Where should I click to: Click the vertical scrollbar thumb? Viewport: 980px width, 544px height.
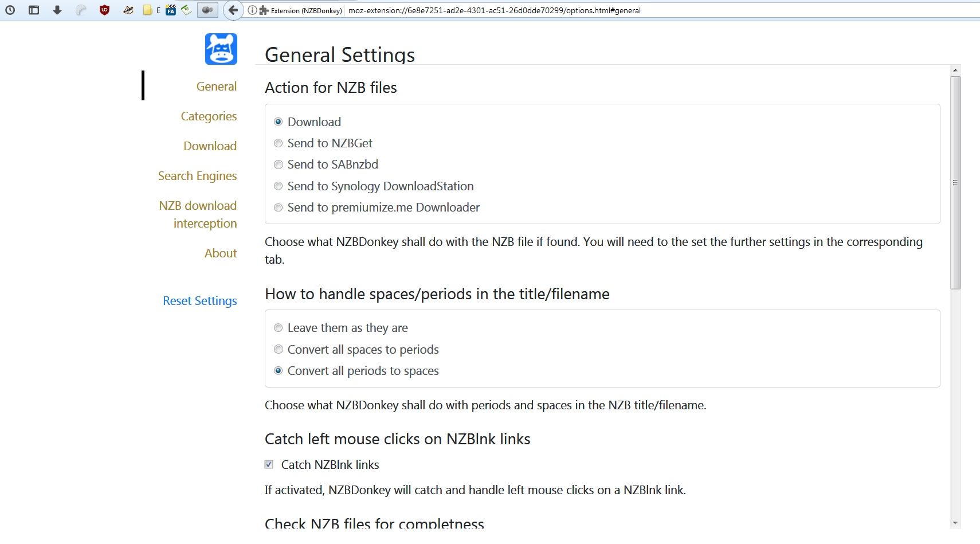pyautogui.click(x=955, y=182)
